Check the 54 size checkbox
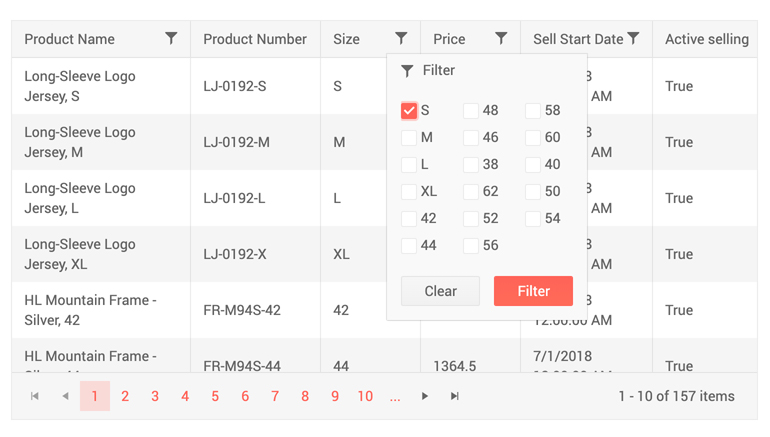Viewport: 770px width, 437px height. 533,218
